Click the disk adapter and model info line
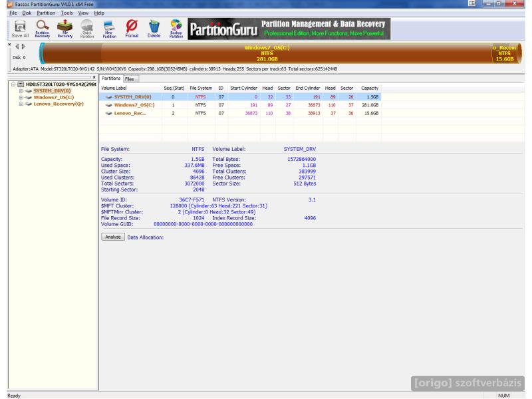The height and width of the screenshot is (399, 532). click(x=175, y=69)
